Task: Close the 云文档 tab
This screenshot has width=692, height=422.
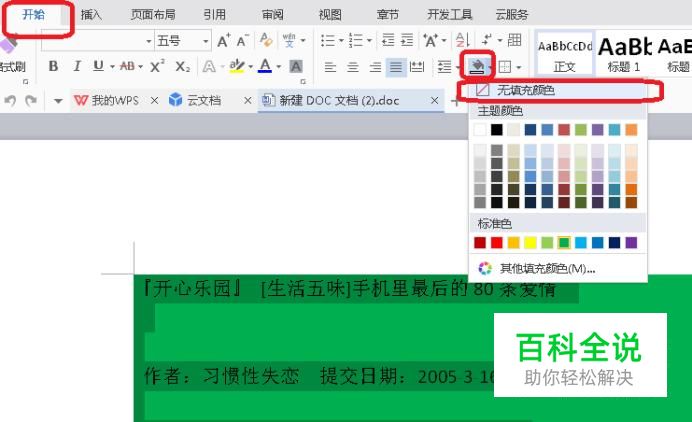Action: coord(248,101)
